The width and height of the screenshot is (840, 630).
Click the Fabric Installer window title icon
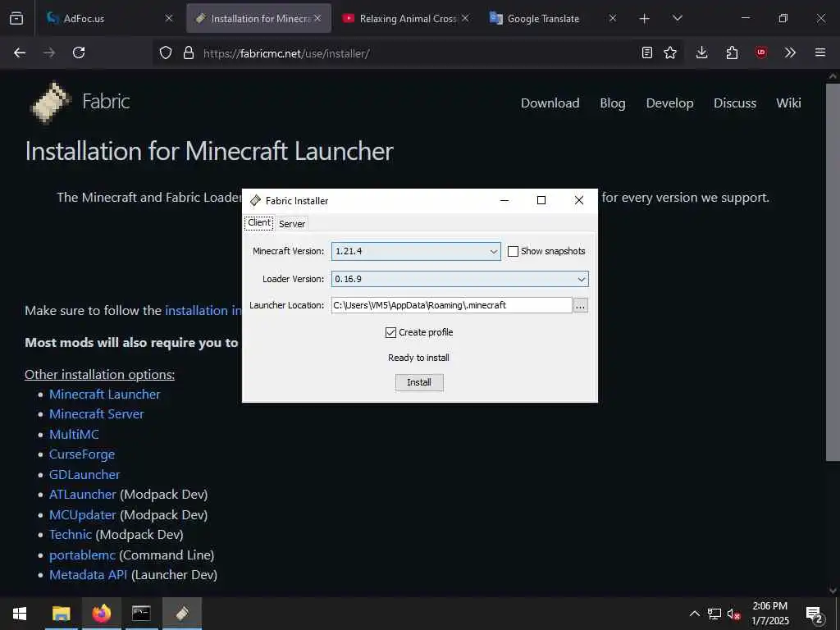pos(256,200)
